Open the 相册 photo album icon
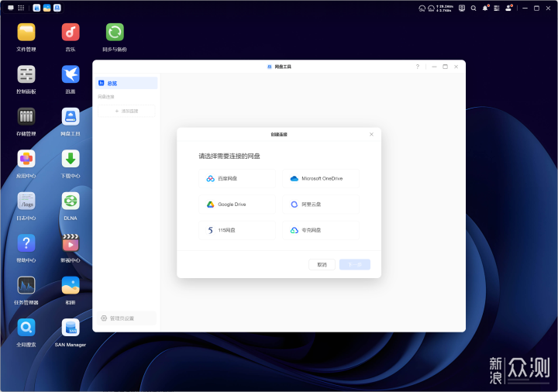Image resolution: width=558 pixels, height=392 pixels. [x=71, y=285]
